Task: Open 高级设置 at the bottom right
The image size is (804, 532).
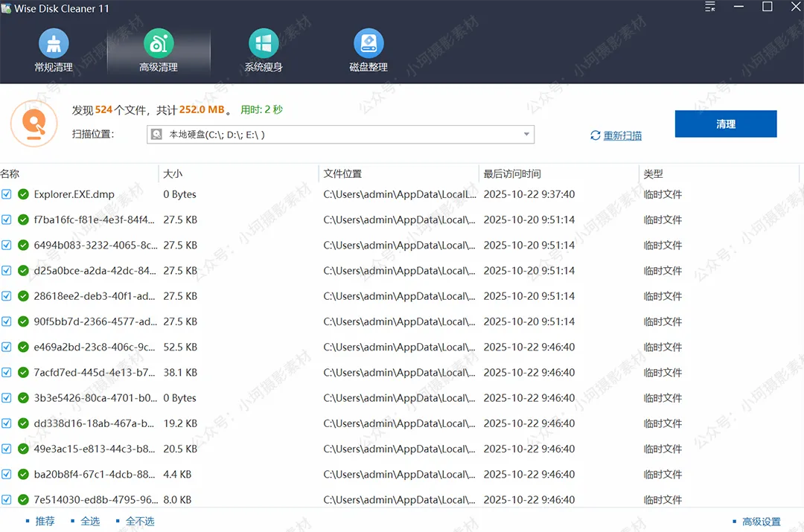Action: [x=762, y=522]
